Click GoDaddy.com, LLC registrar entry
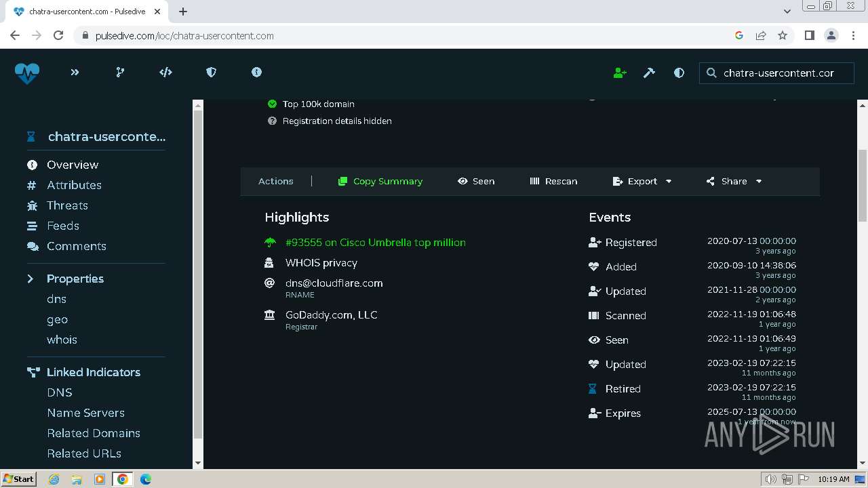 tap(332, 315)
